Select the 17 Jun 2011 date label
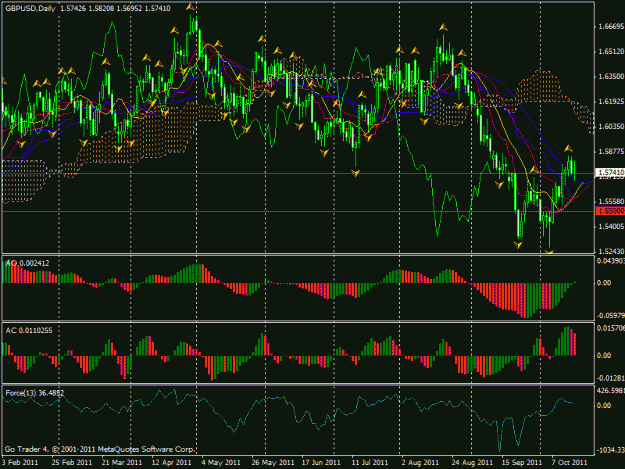Screen dimensions: 625x469 coord(321,462)
